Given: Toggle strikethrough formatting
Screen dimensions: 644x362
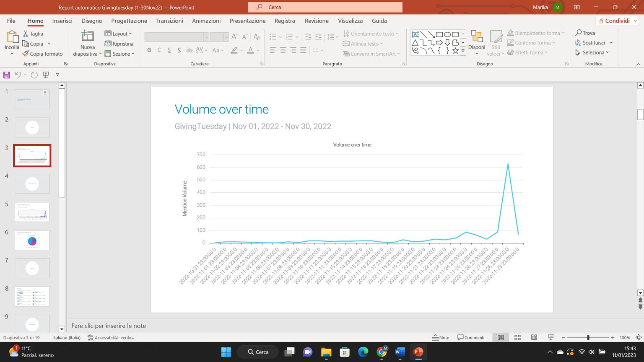Looking at the screenshot, I should (189, 50).
